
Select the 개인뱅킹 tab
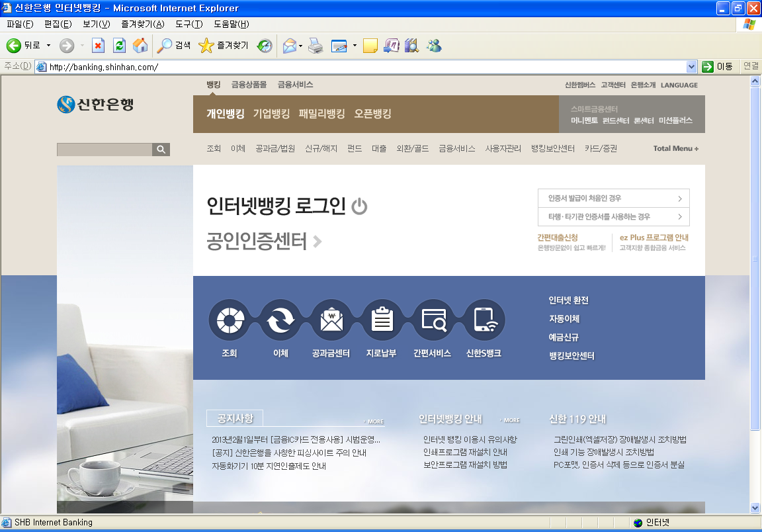coord(226,114)
